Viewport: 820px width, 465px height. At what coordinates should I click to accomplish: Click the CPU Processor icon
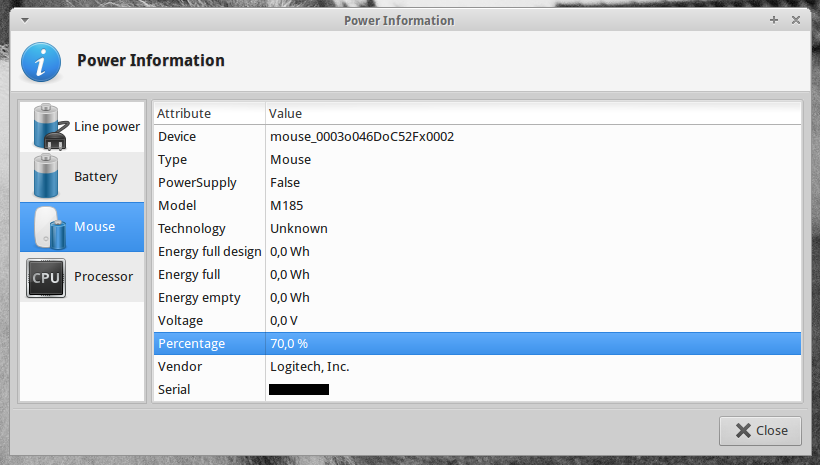[x=46, y=277]
